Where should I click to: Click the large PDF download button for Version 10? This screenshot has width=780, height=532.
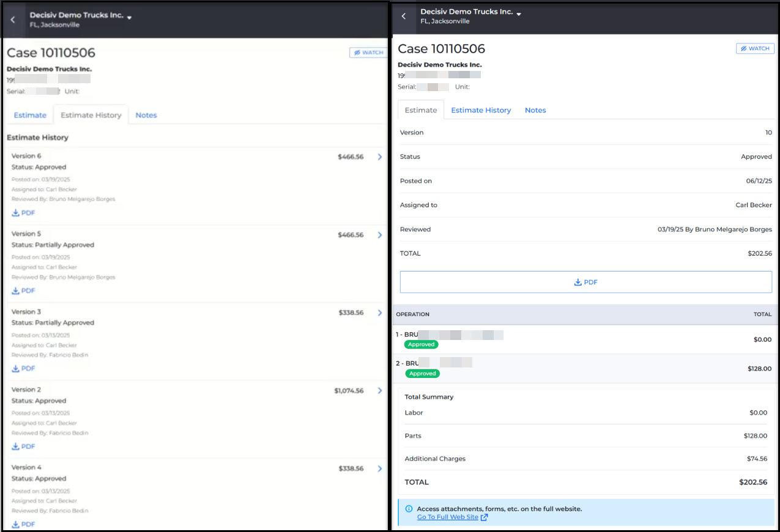585,282
